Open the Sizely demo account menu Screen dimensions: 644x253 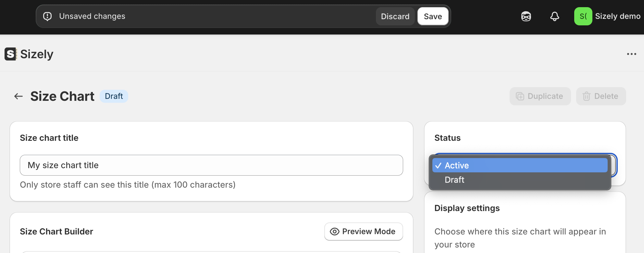coord(608,16)
